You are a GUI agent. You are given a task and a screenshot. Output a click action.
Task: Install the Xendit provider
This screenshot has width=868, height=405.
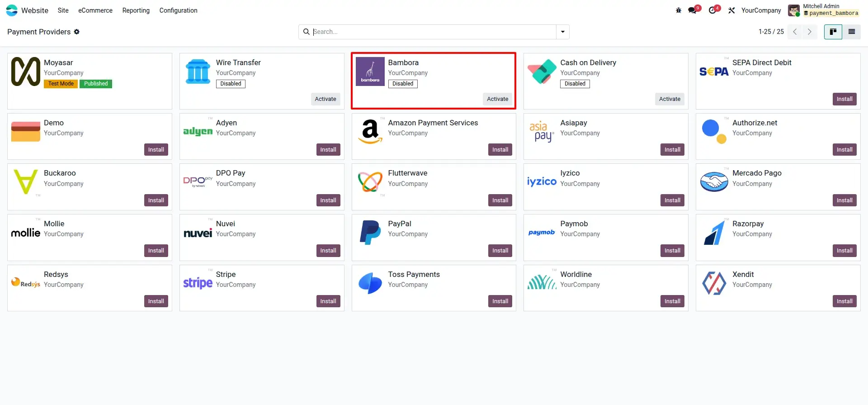pyautogui.click(x=844, y=301)
